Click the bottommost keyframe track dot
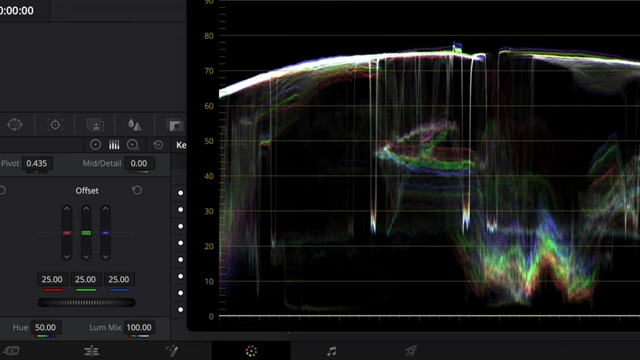The image size is (640, 360). pos(180,309)
